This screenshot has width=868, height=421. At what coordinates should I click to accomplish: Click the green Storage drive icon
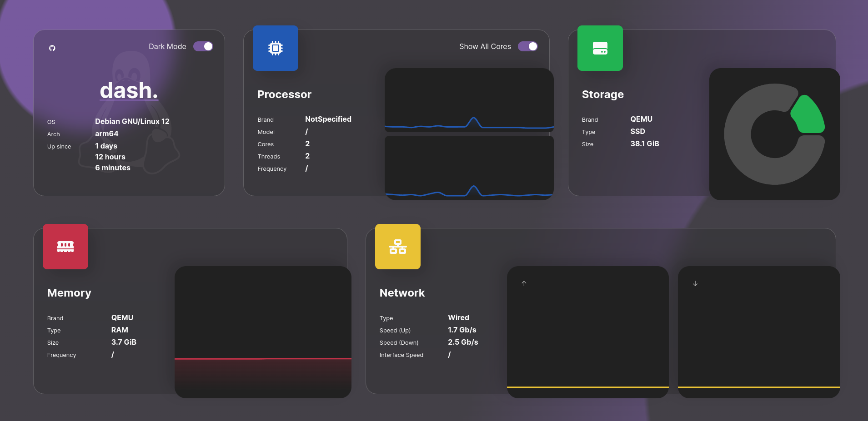coord(600,48)
